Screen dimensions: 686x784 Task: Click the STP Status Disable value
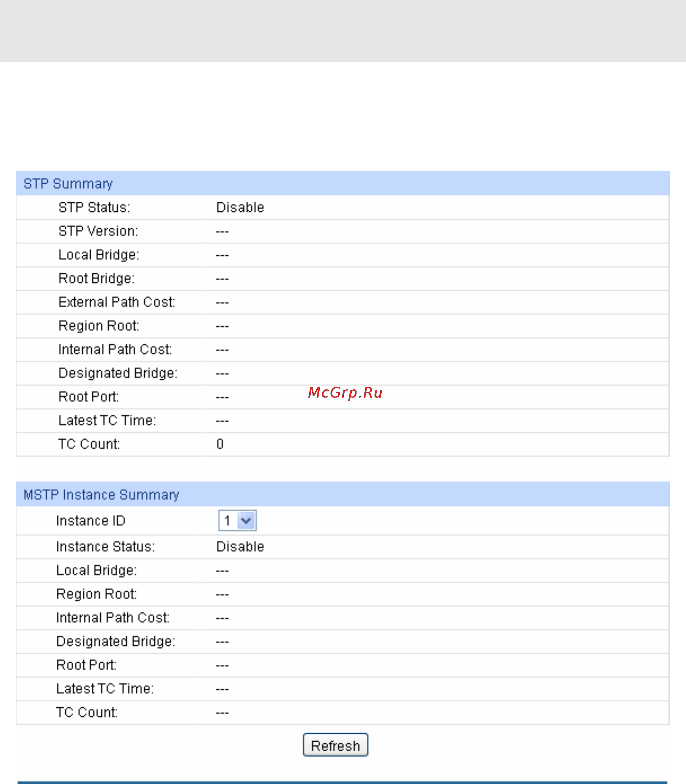(240, 207)
